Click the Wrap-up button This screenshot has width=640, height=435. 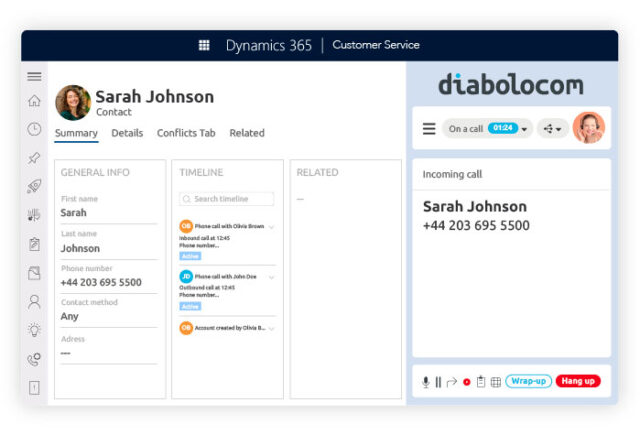tap(529, 381)
